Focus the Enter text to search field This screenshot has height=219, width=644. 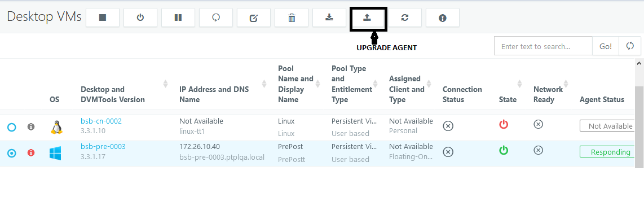click(544, 46)
